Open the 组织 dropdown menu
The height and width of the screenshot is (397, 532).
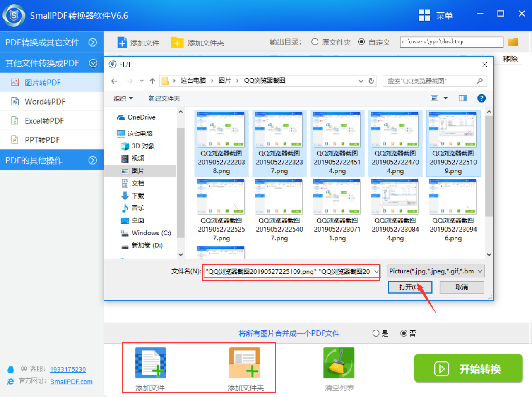123,98
